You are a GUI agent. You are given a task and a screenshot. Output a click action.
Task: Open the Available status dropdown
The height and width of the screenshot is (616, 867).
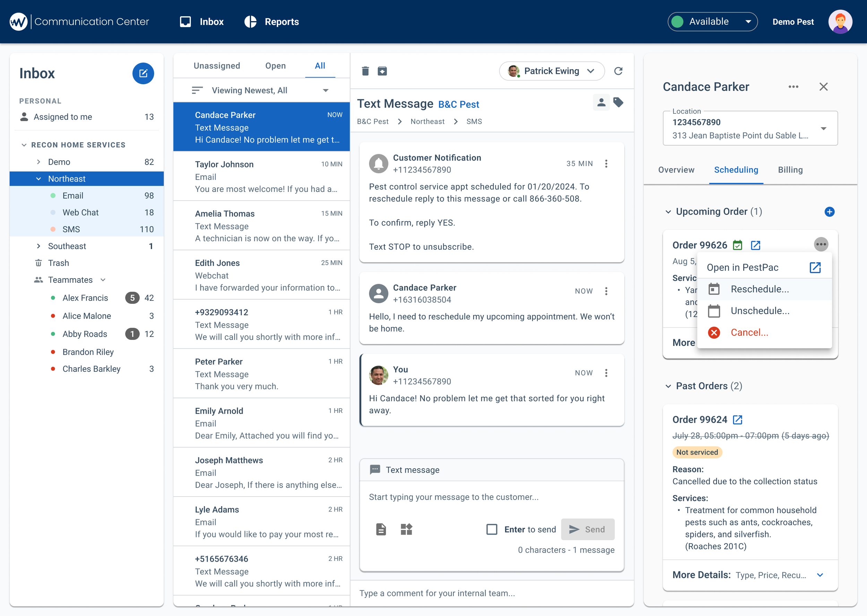tap(713, 21)
